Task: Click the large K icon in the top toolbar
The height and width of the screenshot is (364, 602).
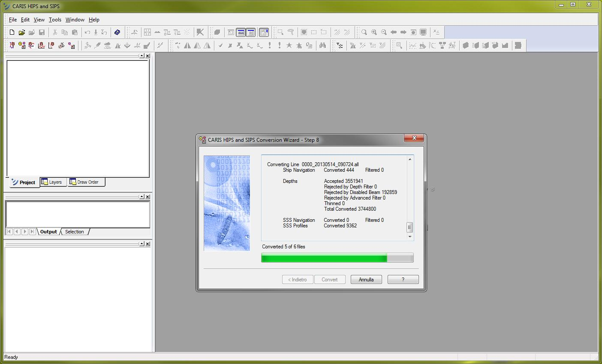Action: (200, 32)
